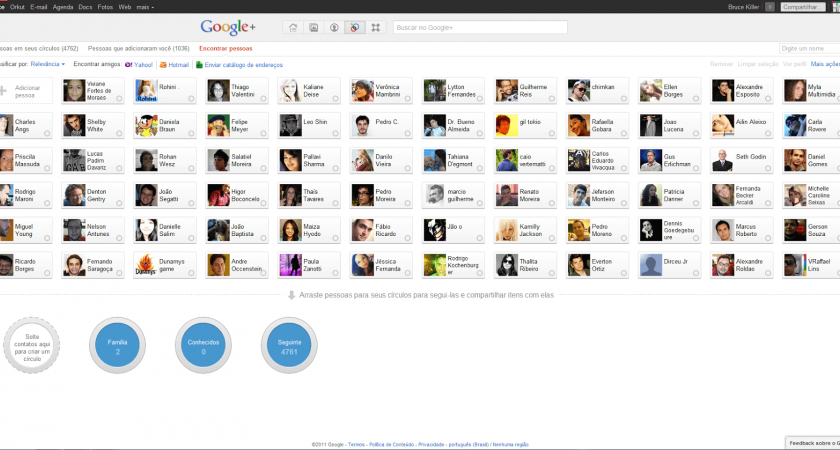
Task: Click Thiago Valentini profile picture
Action: click(219, 91)
